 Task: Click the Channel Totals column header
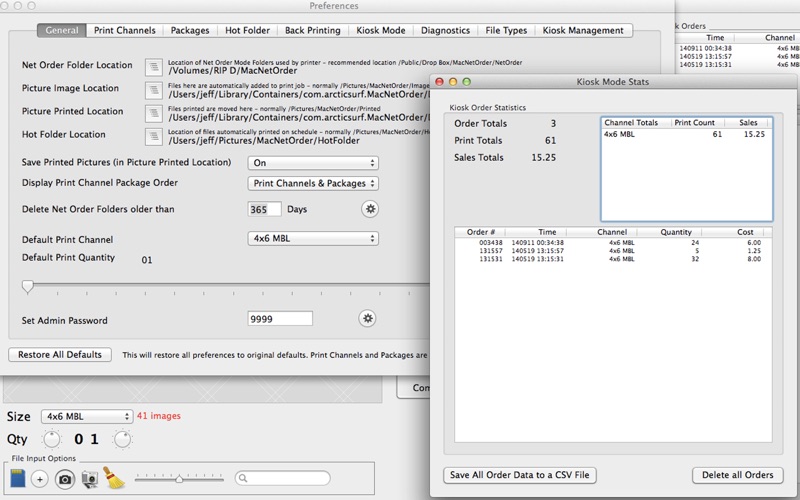636,122
